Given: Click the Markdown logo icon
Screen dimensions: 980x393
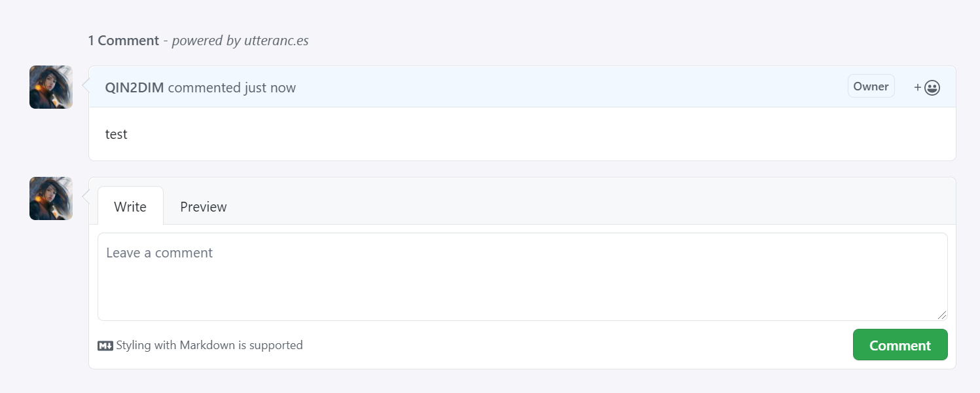Looking at the screenshot, I should coord(105,346).
